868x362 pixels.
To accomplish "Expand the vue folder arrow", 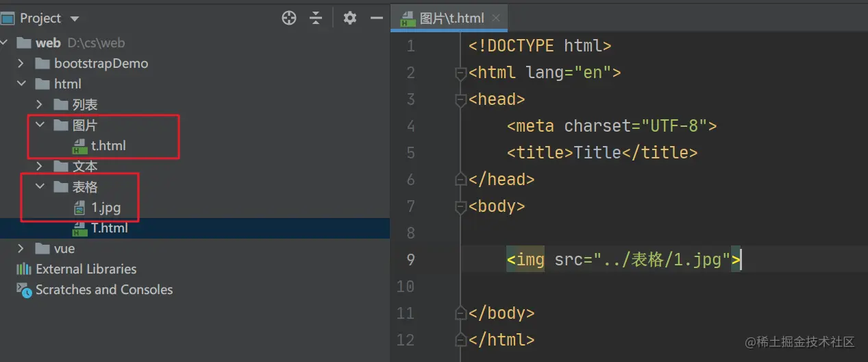I will tap(21, 248).
